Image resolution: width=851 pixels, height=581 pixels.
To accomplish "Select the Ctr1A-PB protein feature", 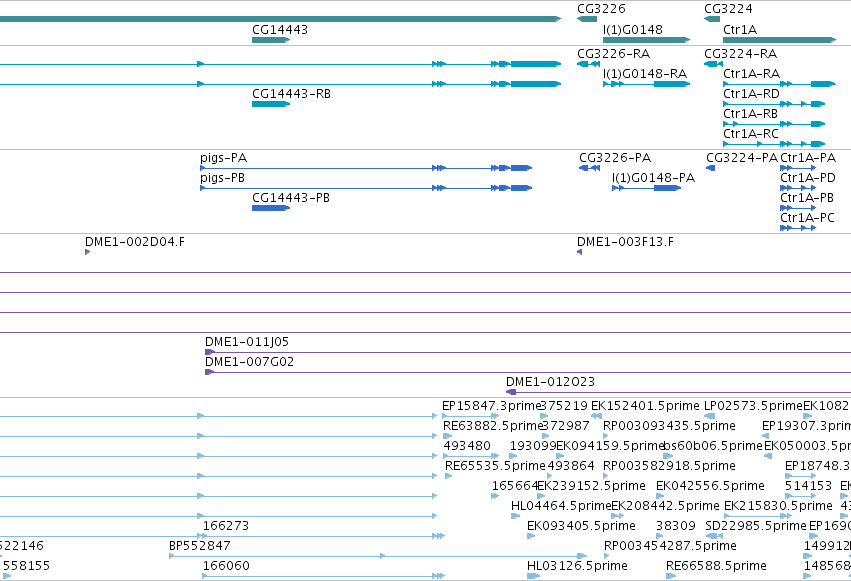I will (798, 208).
